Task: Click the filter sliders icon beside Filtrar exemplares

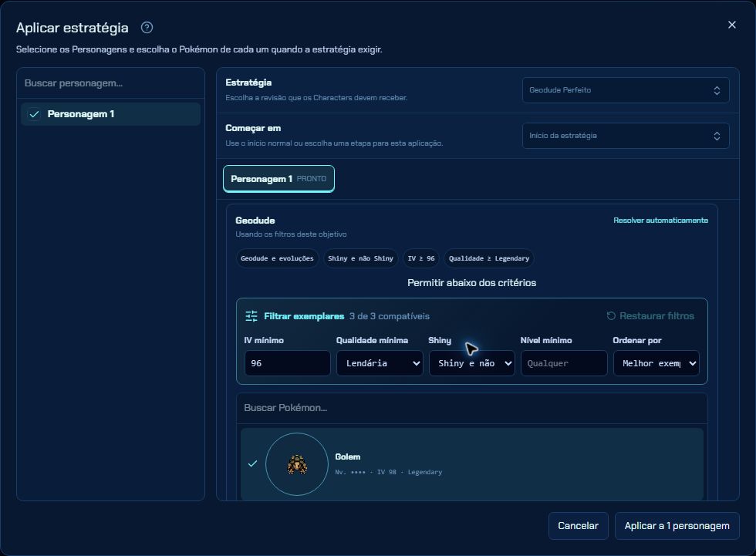Action: tap(251, 316)
